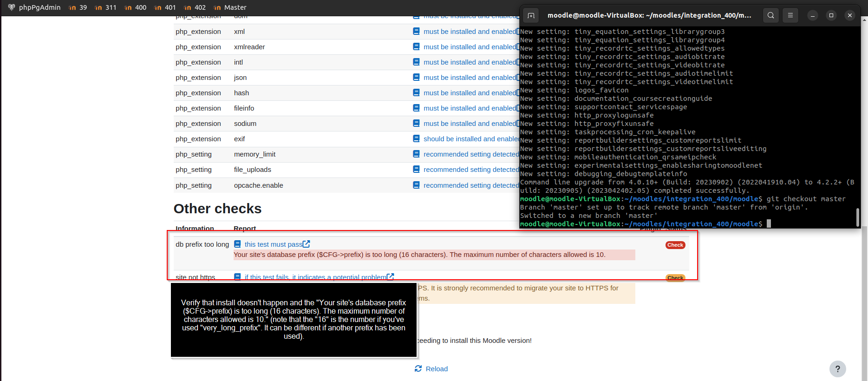Click the docs icon in the memory_limit row
Screen dimensions: 868x381
416,154
